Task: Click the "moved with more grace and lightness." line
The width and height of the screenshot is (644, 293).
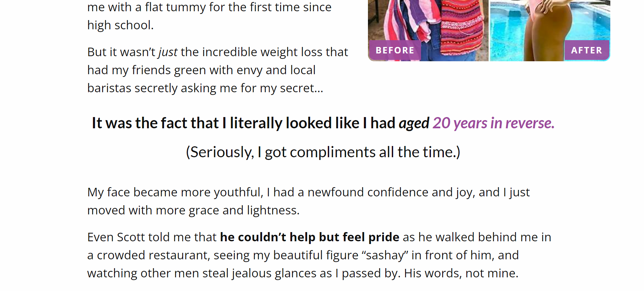Action: click(193, 210)
